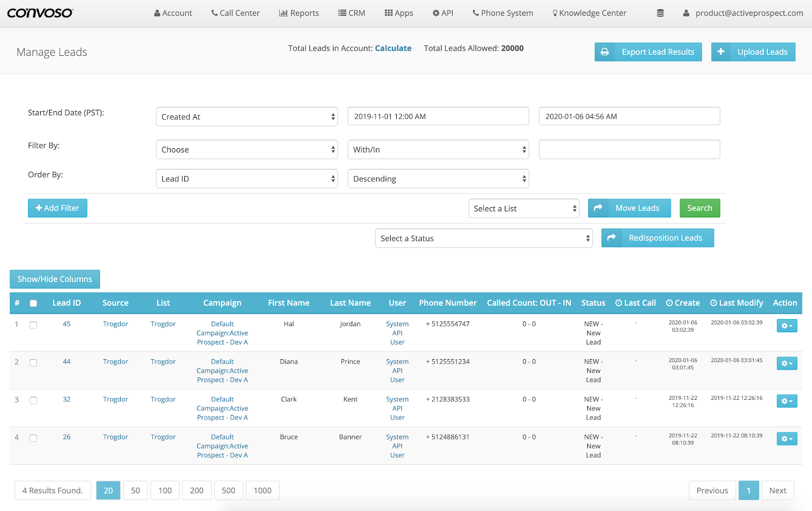Click the Calculate total leads link
812x511 pixels.
(x=393, y=48)
